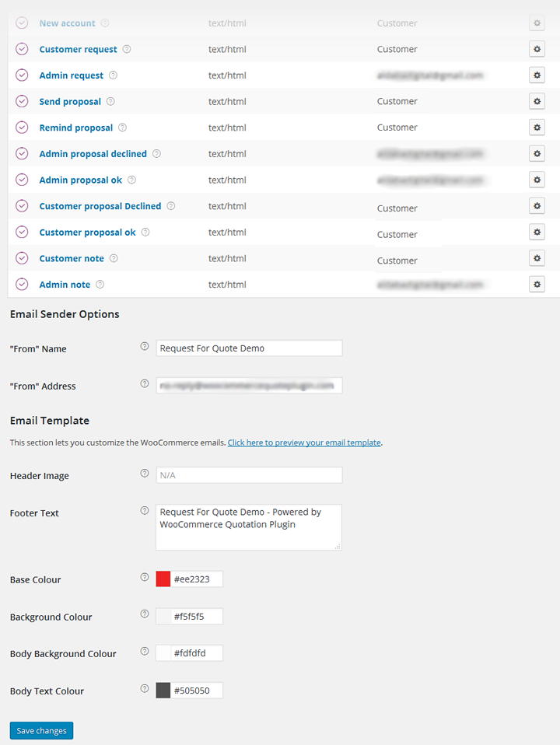Click help icon beside Footer Text
The image size is (560, 745).
pos(144,511)
